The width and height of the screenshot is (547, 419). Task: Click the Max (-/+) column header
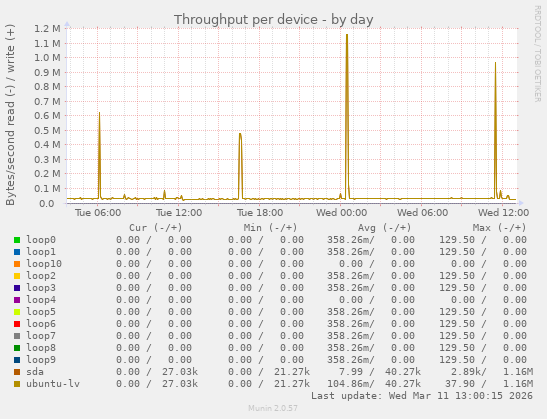(499, 228)
